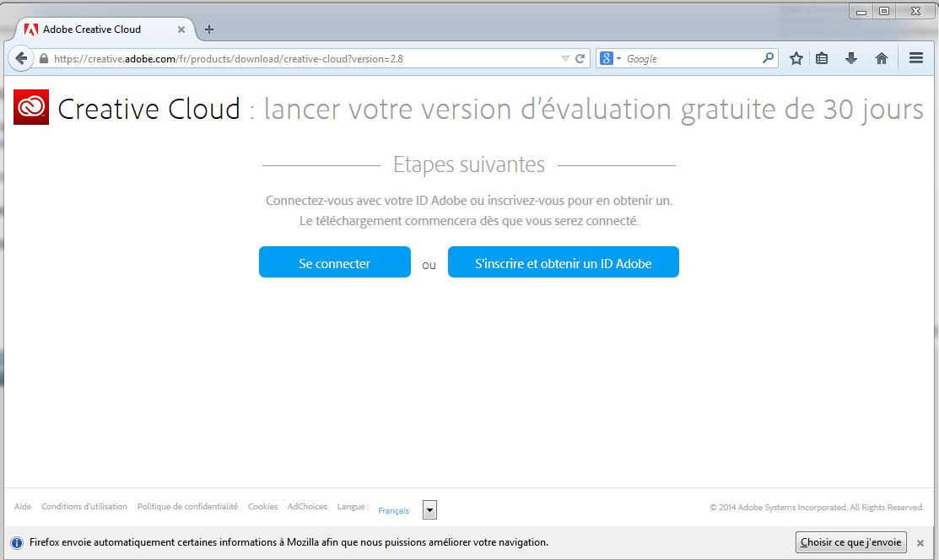
Task: Open the URL history dropdown arrow
Action: pyautogui.click(x=565, y=59)
